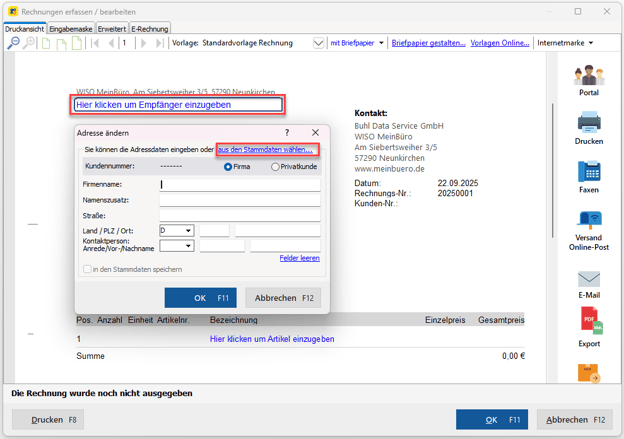Click 'Briefpapier gestalten...' link
Image resolution: width=624 pixels, height=439 pixels.
428,43
